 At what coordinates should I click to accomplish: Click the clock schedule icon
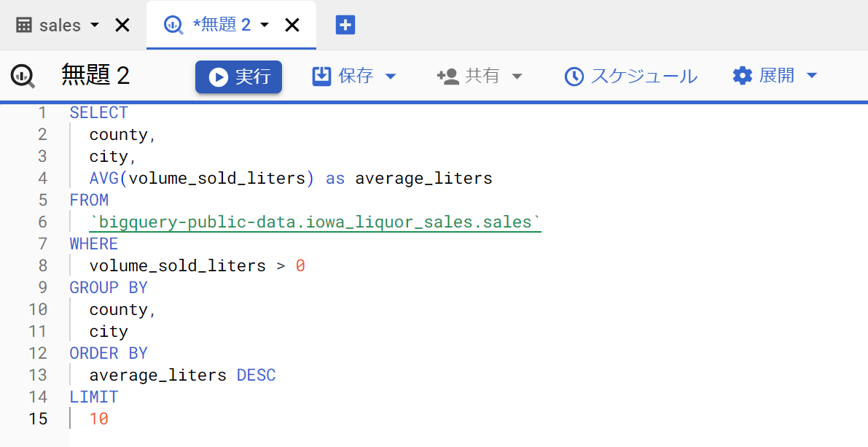[x=574, y=77]
